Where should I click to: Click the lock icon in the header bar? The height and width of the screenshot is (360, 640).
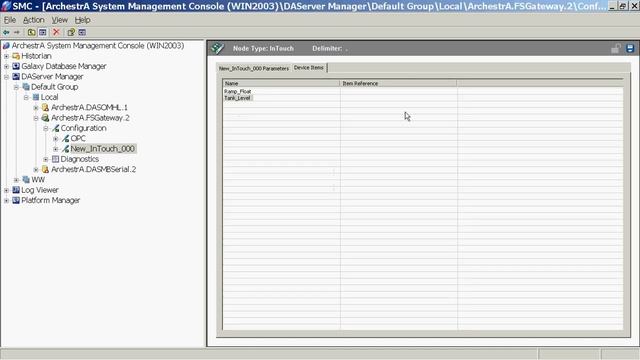tap(616, 49)
